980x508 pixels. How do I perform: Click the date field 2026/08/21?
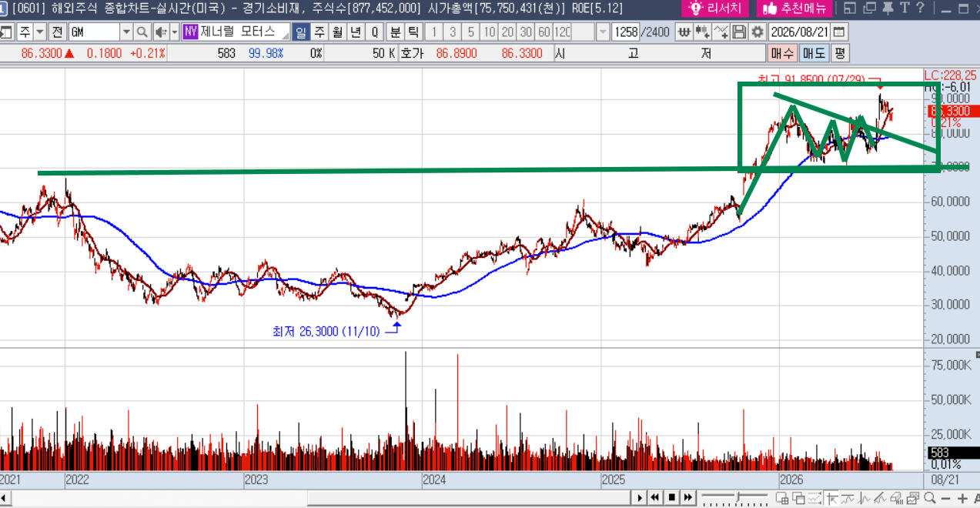click(x=800, y=32)
